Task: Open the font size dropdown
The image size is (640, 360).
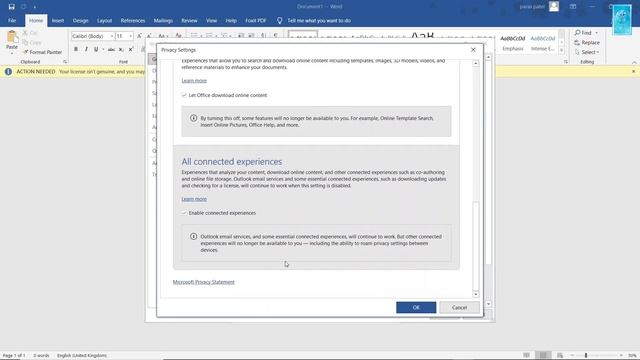Action: point(130,36)
